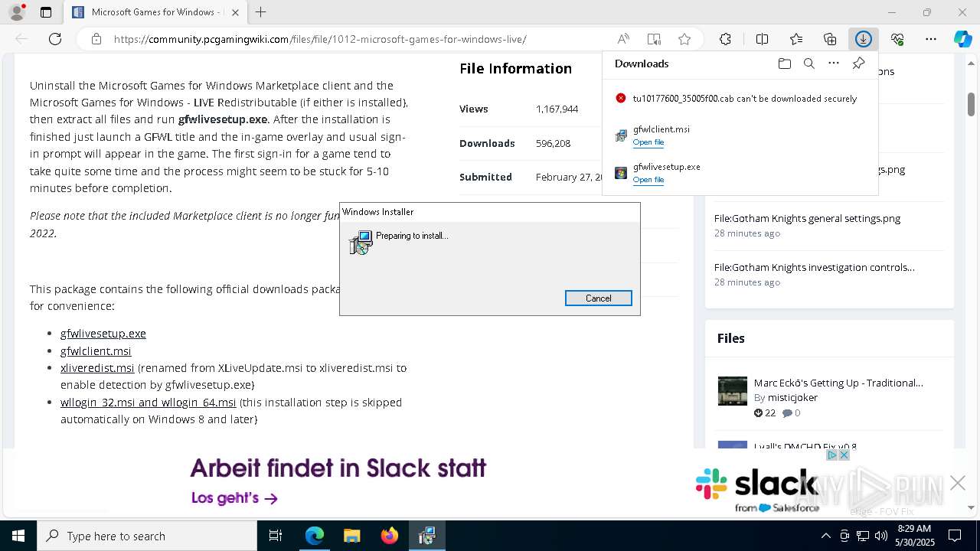Open File:Gotham Knights general settings.png
The image size is (980, 551).
pyautogui.click(x=807, y=218)
